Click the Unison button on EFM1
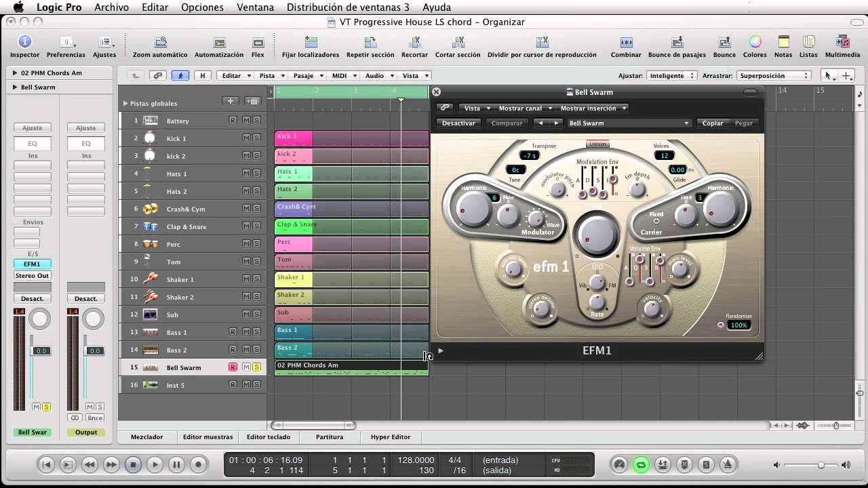The image size is (868, 488). 598,144
